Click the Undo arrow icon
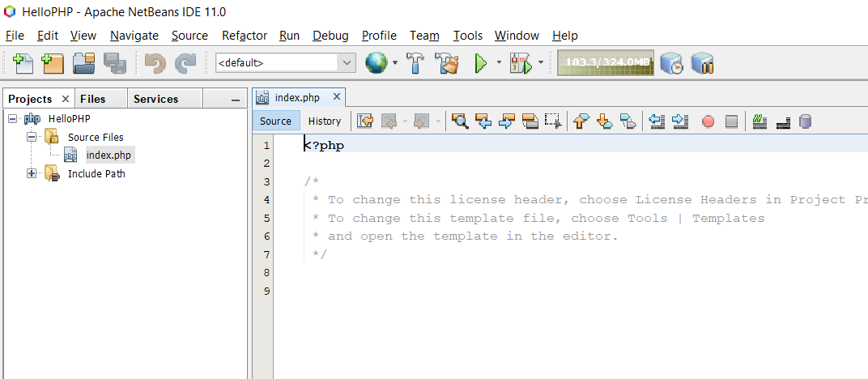Viewport: 868px width, 379px height. [x=155, y=63]
